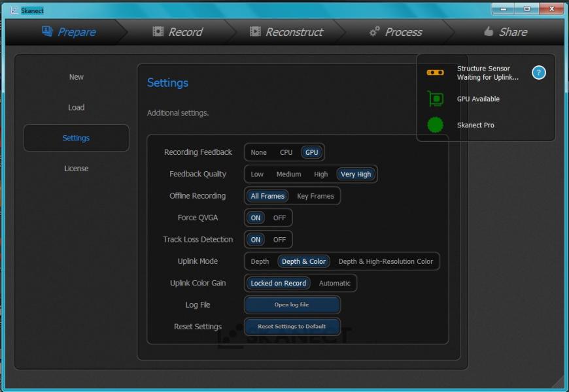Click the GPU Available status icon
The width and height of the screenshot is (569, 392).
[x=435, y=99]
